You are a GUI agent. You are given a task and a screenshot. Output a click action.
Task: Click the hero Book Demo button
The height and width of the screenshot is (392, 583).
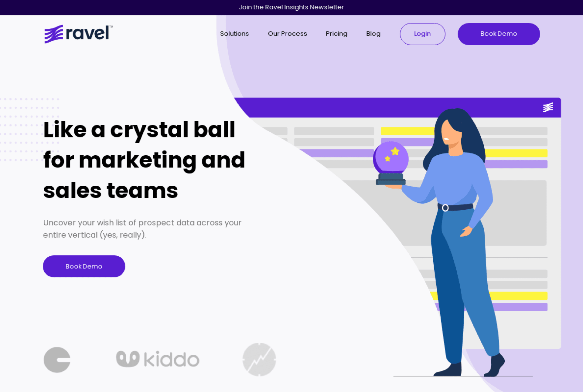[84, 266]
